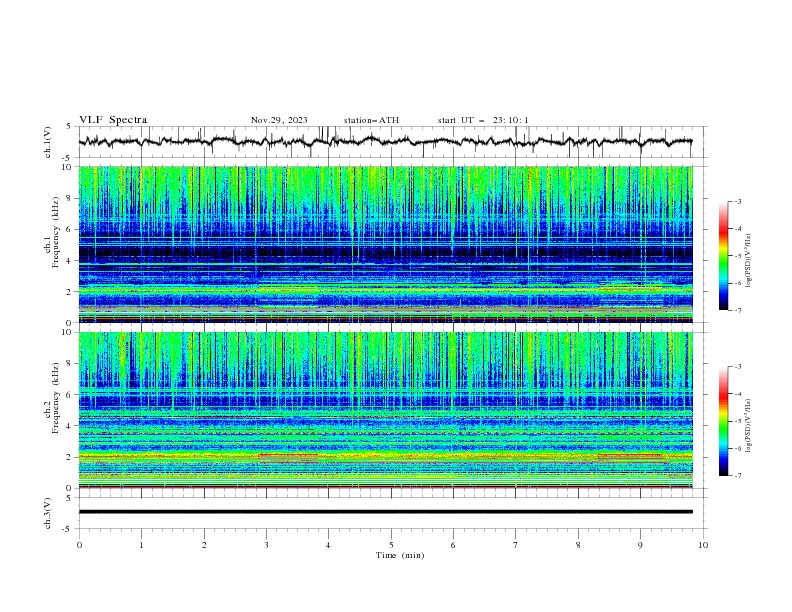
Task: Click the "4" tick on time axis
Action: [x=328, y=545]
